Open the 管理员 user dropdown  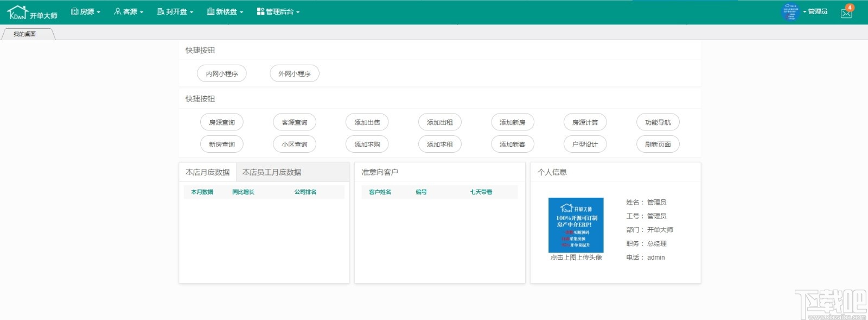coord(815,11)
